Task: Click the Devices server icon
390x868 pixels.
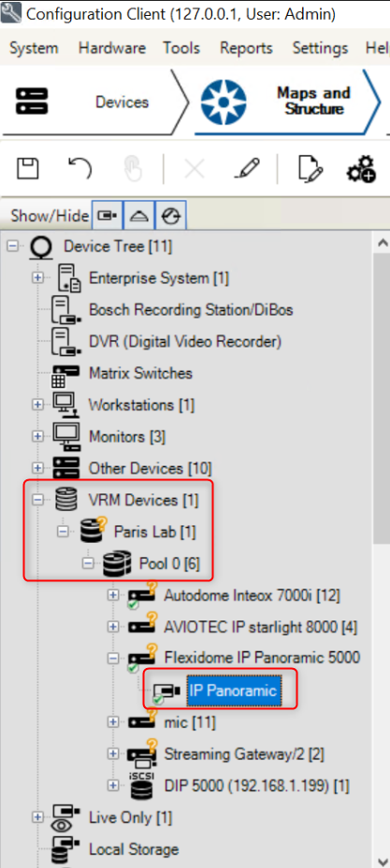Action: (x=32, y=102)
